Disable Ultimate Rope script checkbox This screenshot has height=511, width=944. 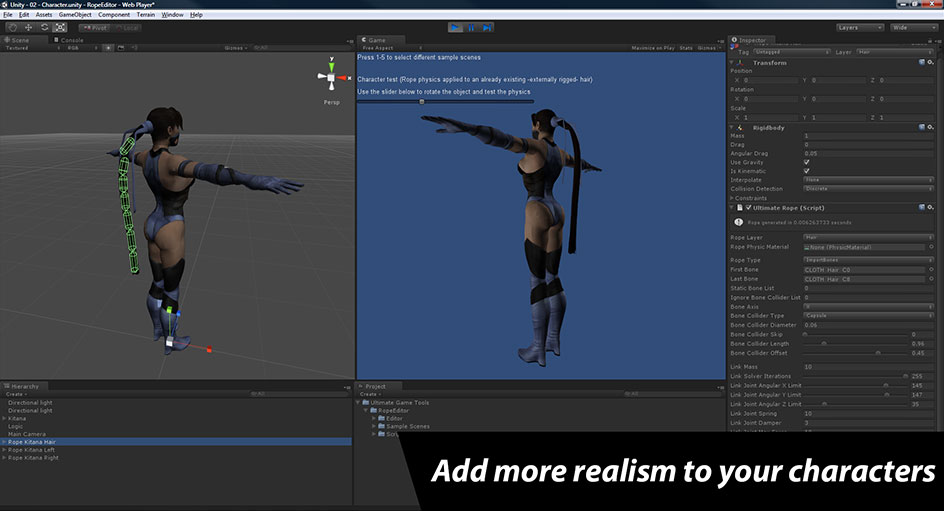coord(748,208)
